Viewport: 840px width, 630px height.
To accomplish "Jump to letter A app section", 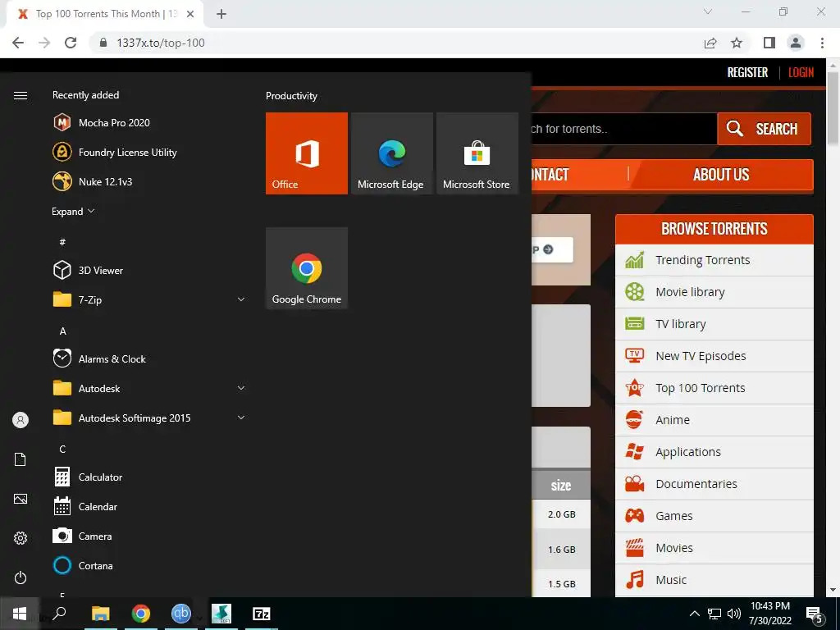I will [x=62, y=331].
